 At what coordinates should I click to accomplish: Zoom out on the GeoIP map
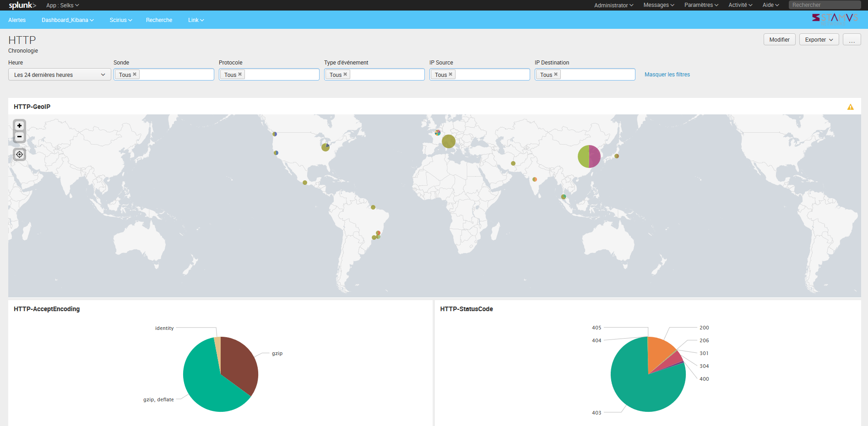coord(19,137)
